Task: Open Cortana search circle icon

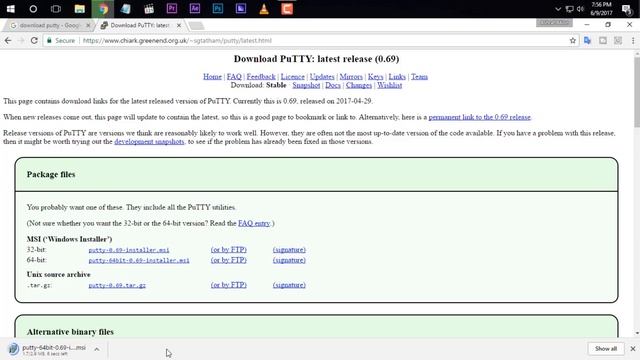Action: (33, 9)
